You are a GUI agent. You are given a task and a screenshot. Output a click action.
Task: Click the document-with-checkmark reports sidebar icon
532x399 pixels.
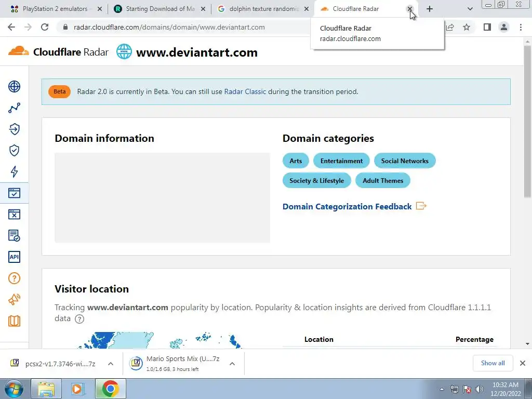click(14, 235)
